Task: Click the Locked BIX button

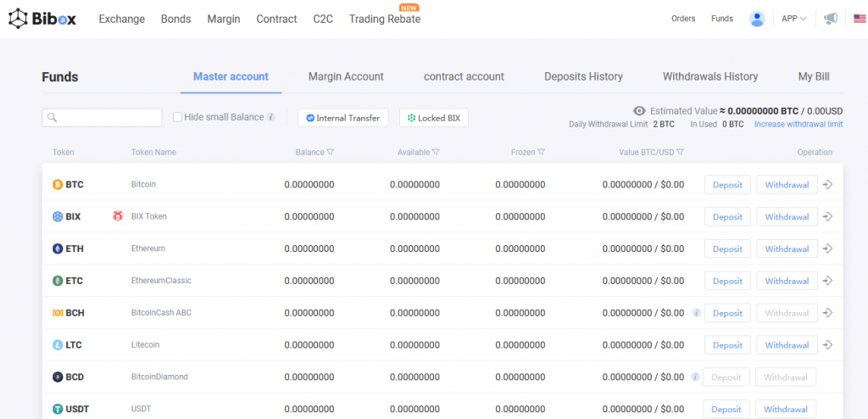Action: (x=434, y=118)
